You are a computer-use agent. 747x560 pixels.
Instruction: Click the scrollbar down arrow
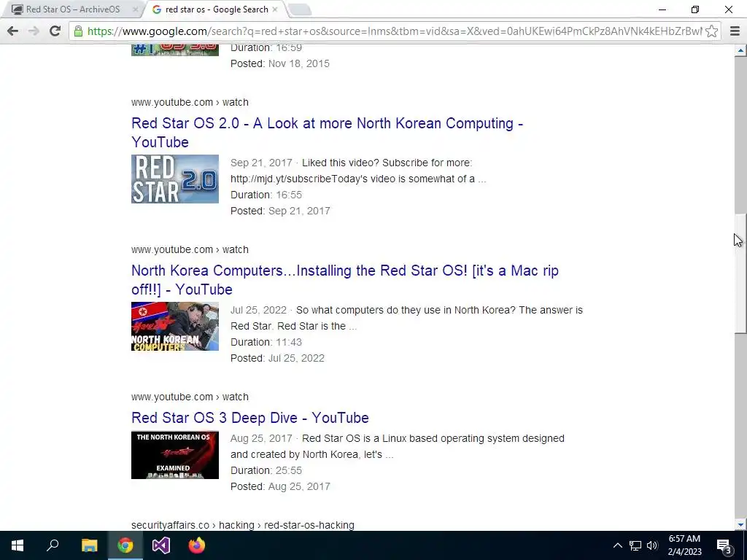point(740,525)
